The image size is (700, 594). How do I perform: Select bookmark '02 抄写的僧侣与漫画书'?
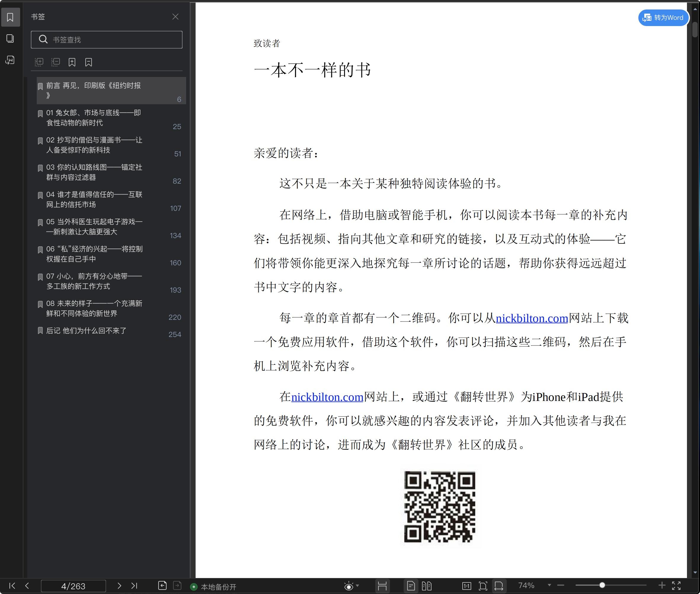tap(111, 145)
